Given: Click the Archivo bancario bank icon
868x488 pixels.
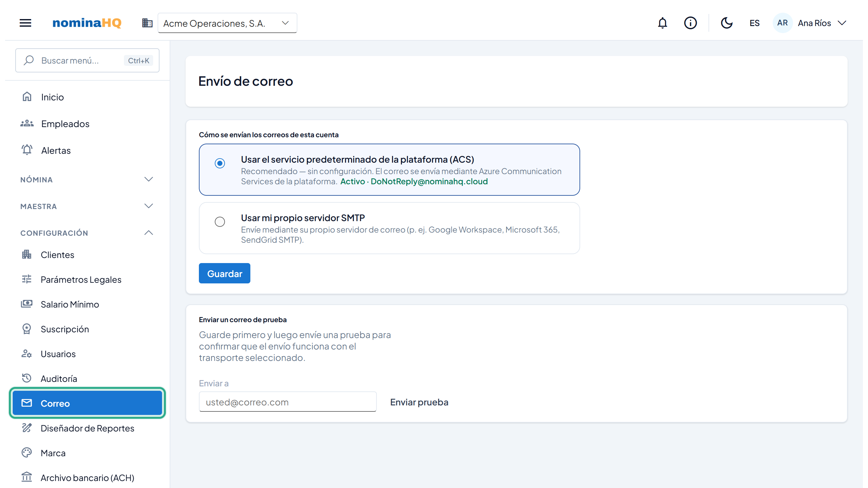Looking at the screenshot, I should point(27,477).
